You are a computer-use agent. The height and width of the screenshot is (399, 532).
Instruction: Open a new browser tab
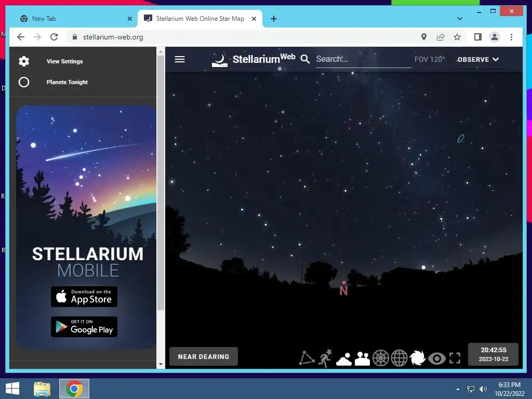(274, 19)
